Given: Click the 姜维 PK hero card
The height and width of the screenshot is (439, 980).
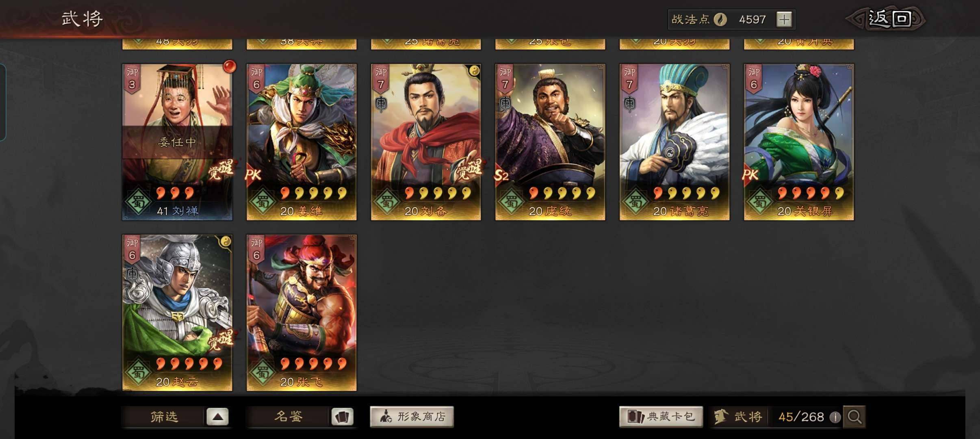Looking at the screenshot, I should (x=301, y=142).
